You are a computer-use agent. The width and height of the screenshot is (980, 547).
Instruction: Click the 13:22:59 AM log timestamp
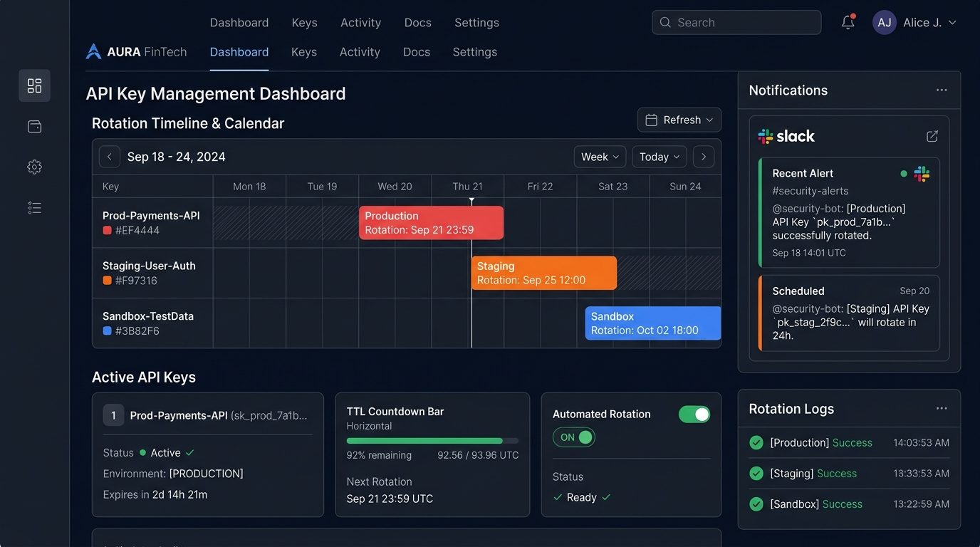921,504
